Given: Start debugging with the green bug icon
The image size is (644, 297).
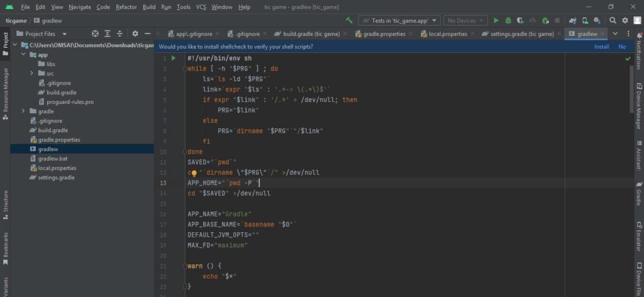Looking at the screenshot, I should [507, 20].
